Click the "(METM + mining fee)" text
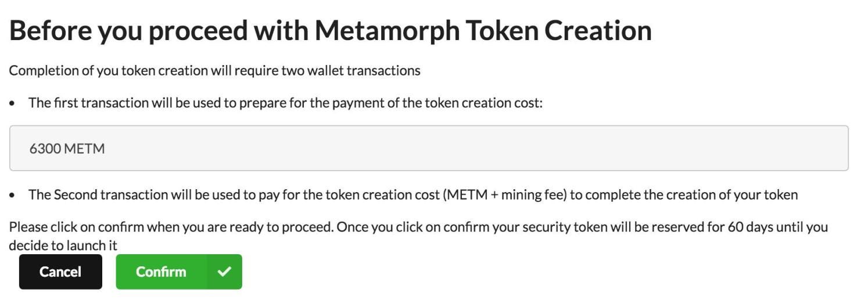This screenshot has width=868, height=307. [x=504, y=195]
